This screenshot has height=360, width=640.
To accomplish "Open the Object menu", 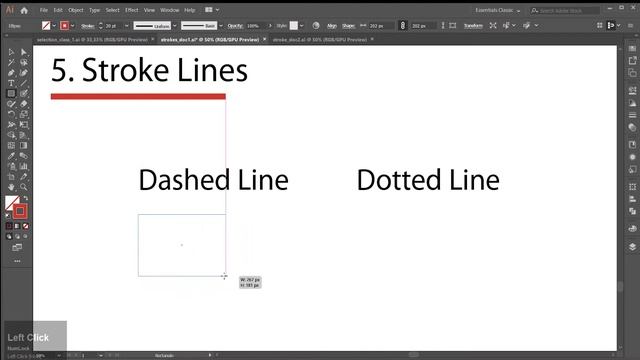I will [76, 10].
